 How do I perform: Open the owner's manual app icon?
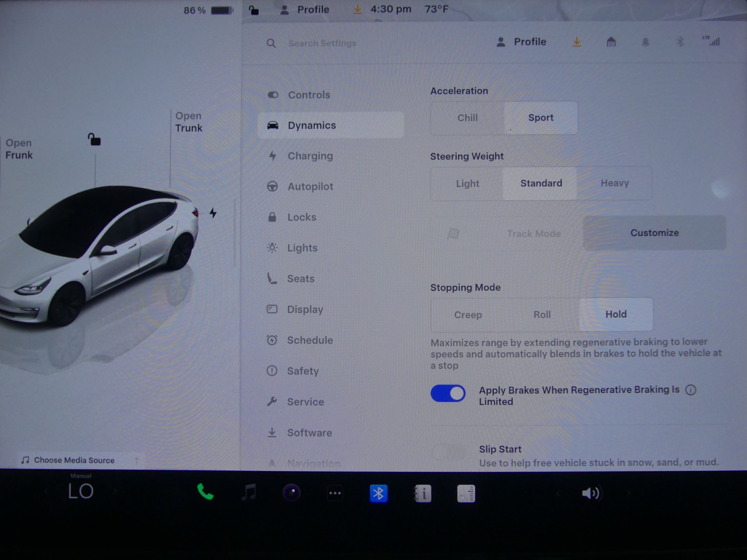(x=422, y=494)
